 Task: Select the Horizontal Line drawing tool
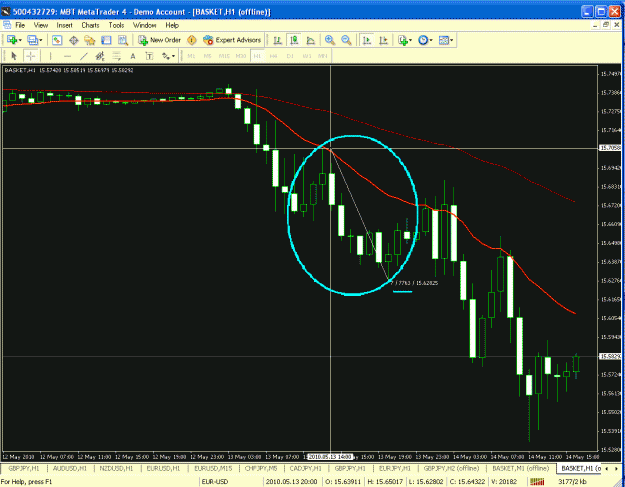click(67, 56)
